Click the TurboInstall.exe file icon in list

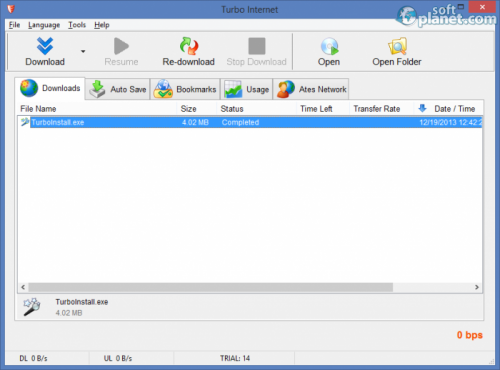pos(25,122)
